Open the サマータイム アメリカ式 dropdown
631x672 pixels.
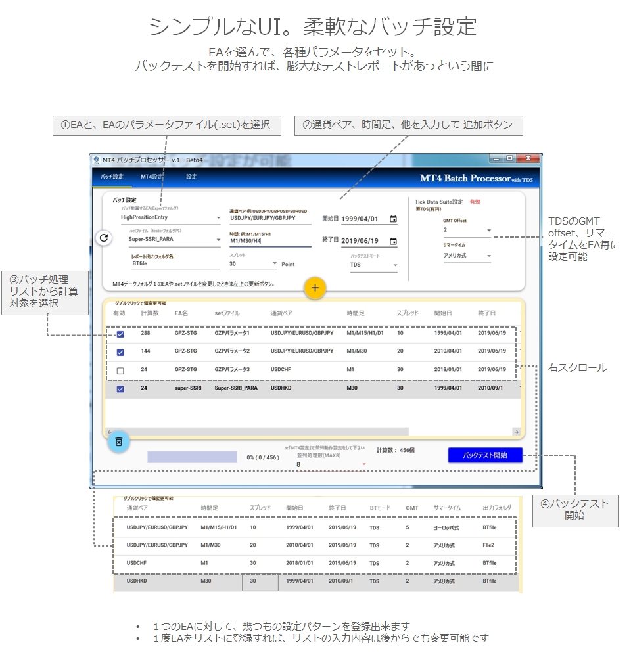click(488, 256)
